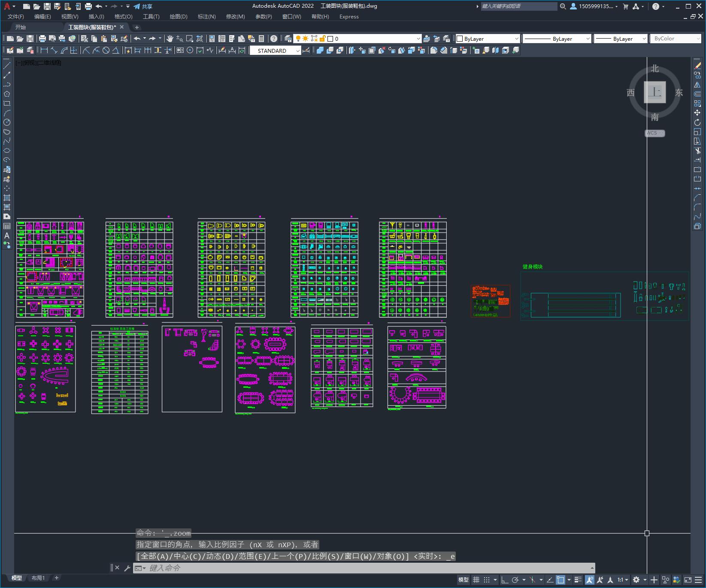Click the 共享 share button
The height and width of the screenshot is (588, 706).
(143, 6)
